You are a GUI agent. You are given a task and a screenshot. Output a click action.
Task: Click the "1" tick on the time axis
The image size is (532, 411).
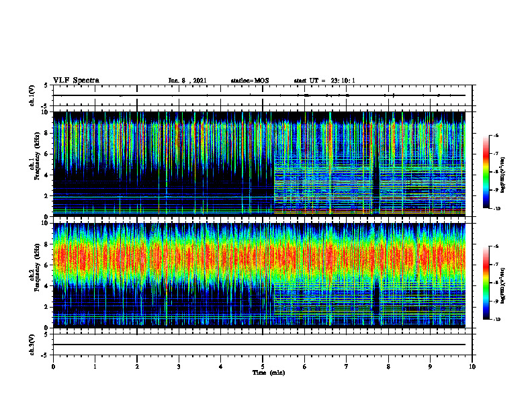coord(95,367)
